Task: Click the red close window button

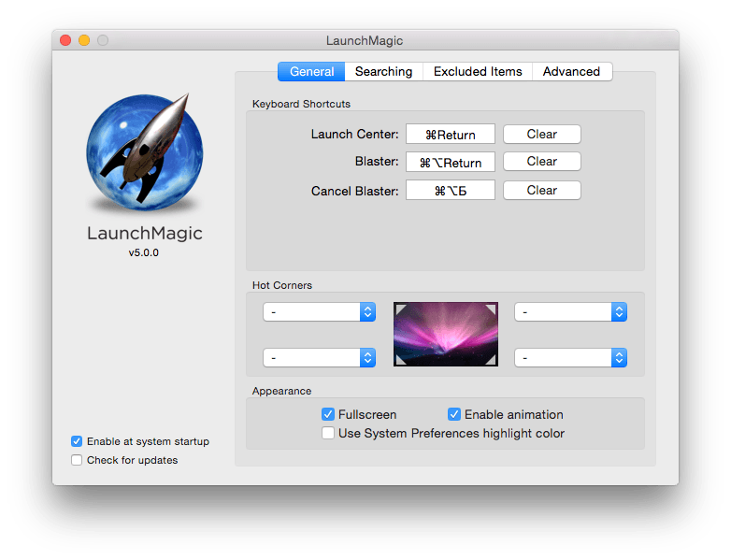Action: pos(65,40)
